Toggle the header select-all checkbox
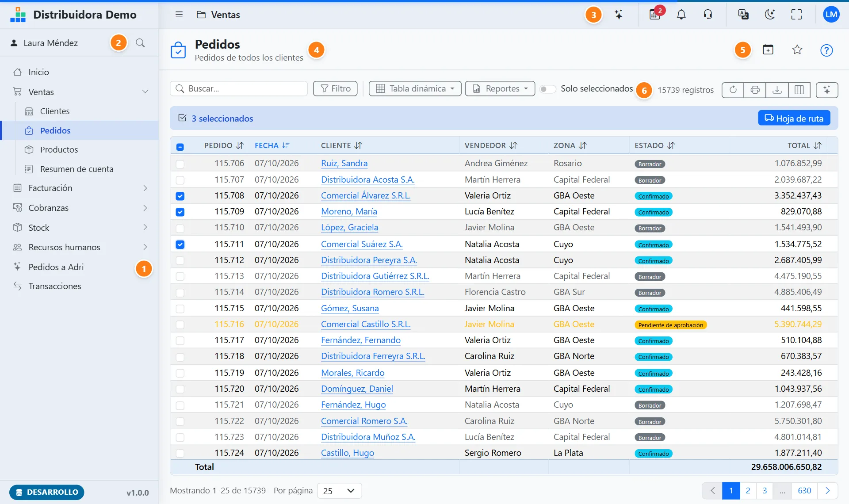This screenshot has width=849, height=504. tap(180, 147)
